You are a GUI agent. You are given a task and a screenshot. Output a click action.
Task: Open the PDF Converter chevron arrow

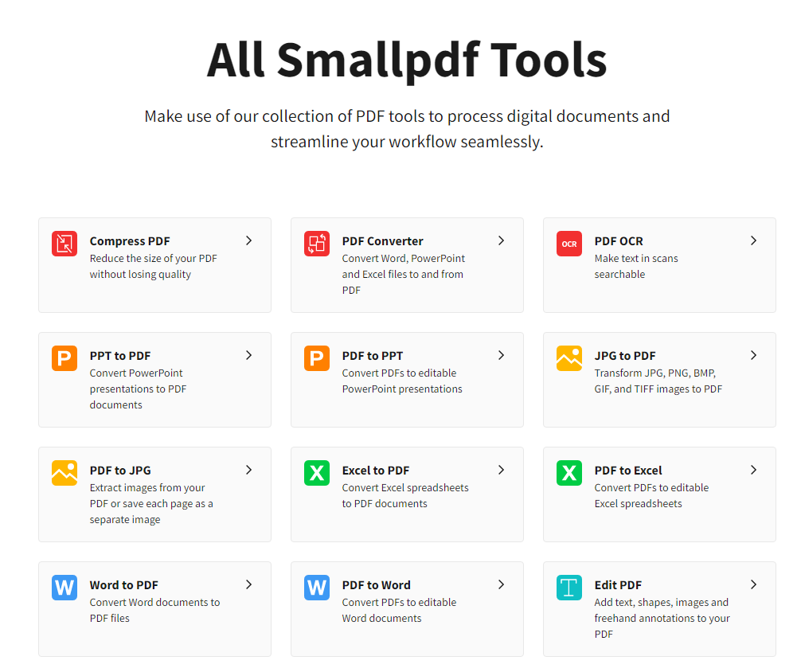[501, 240]
